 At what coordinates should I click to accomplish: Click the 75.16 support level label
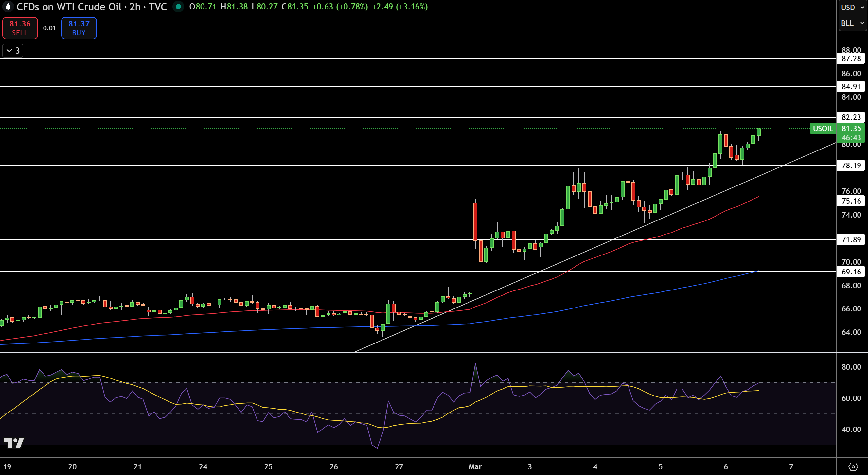(851, 201)
